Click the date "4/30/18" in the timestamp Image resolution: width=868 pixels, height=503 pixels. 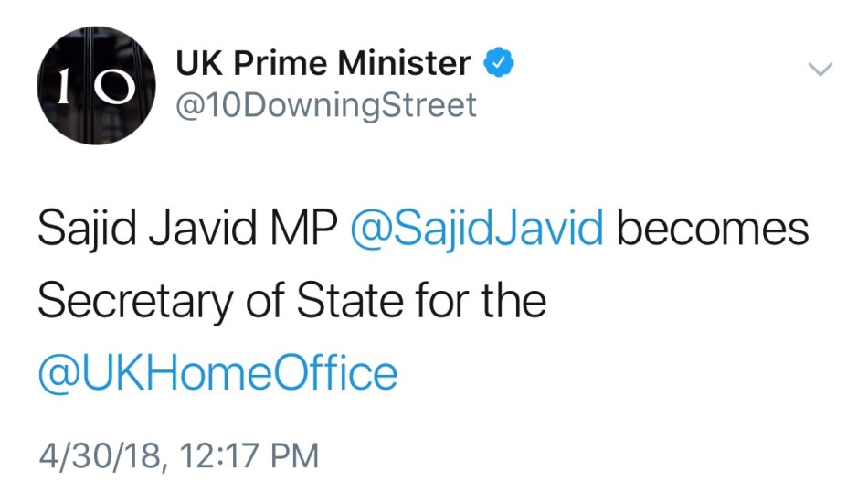click(x=96, y=455)
